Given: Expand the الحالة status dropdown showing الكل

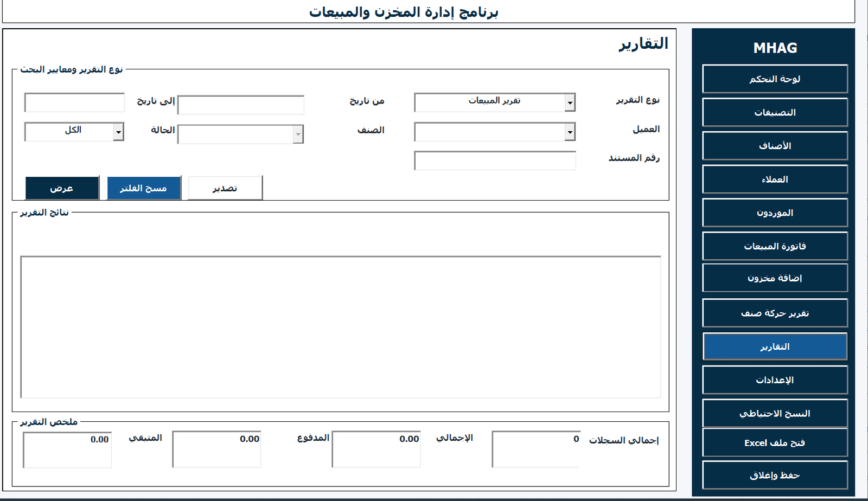Looking at the screenshot, I should [118, 132].
